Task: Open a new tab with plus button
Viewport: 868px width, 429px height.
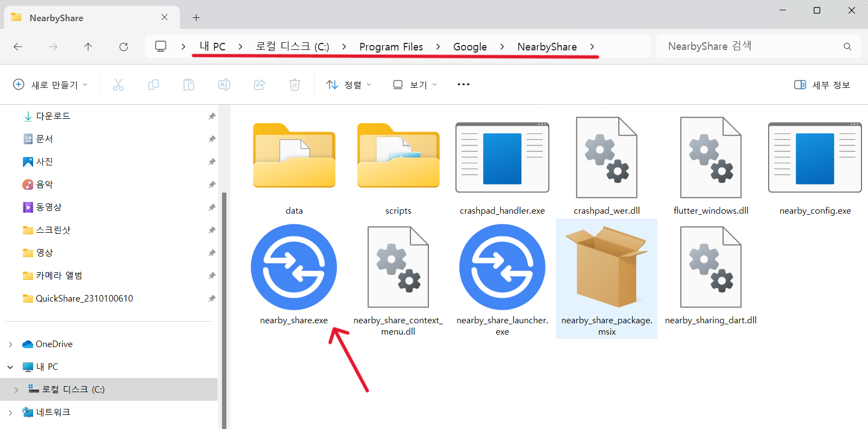Action: (196, 18)
